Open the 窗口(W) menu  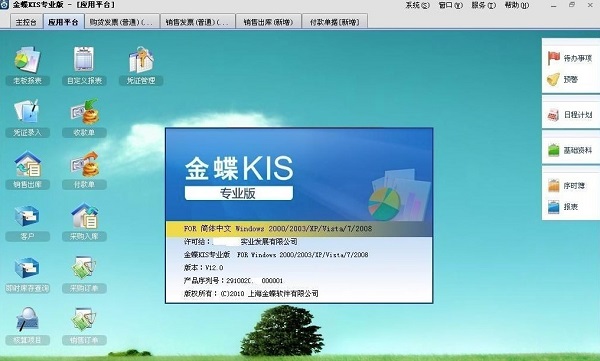coord(451,5)
